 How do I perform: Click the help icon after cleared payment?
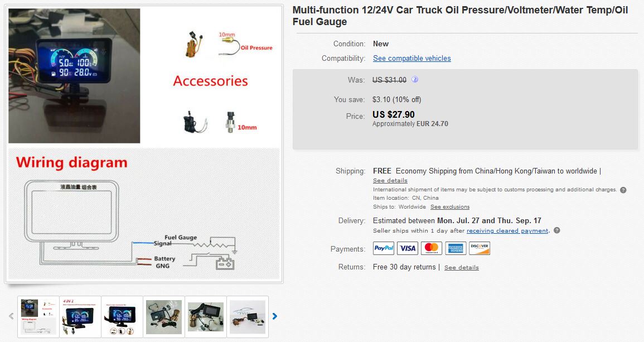557,230
